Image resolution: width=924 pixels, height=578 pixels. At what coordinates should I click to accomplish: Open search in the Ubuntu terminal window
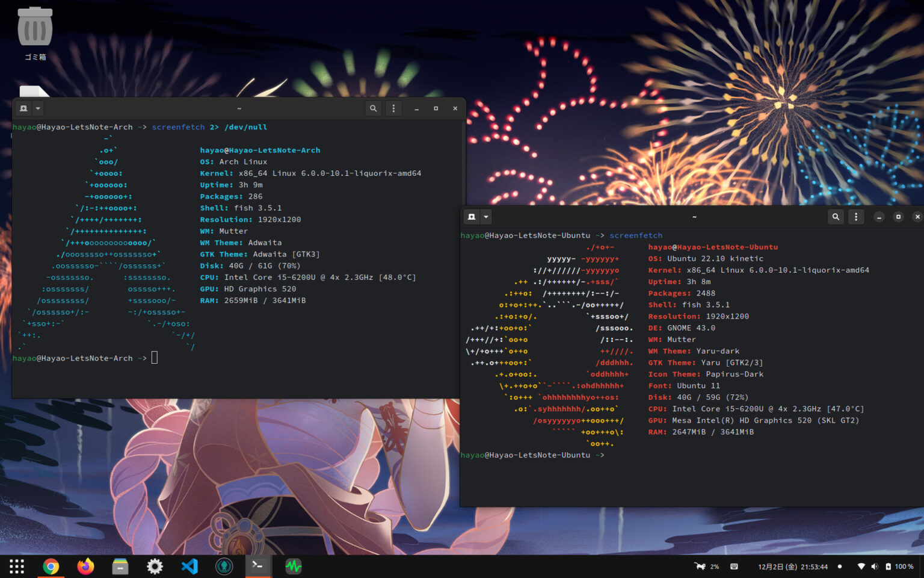[836, 217]
